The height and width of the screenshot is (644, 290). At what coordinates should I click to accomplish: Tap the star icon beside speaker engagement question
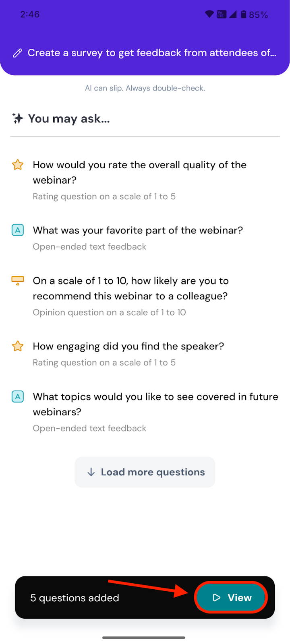(18, 346)
